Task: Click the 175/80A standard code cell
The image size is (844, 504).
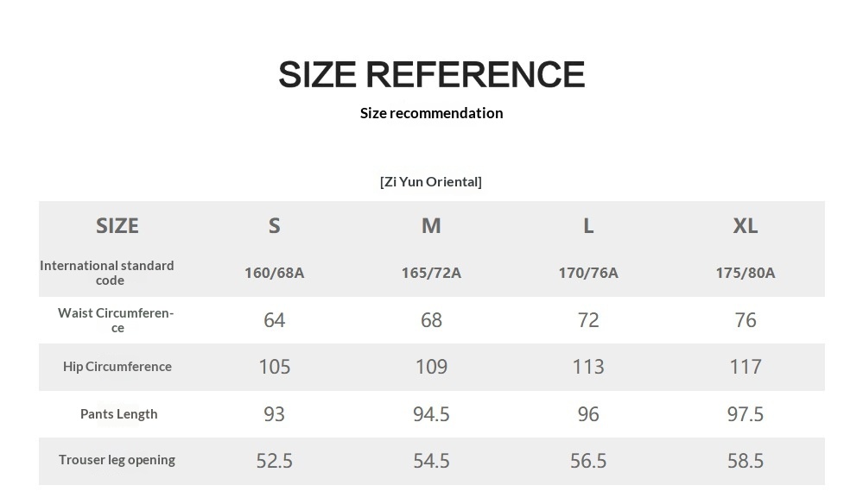Action: [x=746, y=273]
